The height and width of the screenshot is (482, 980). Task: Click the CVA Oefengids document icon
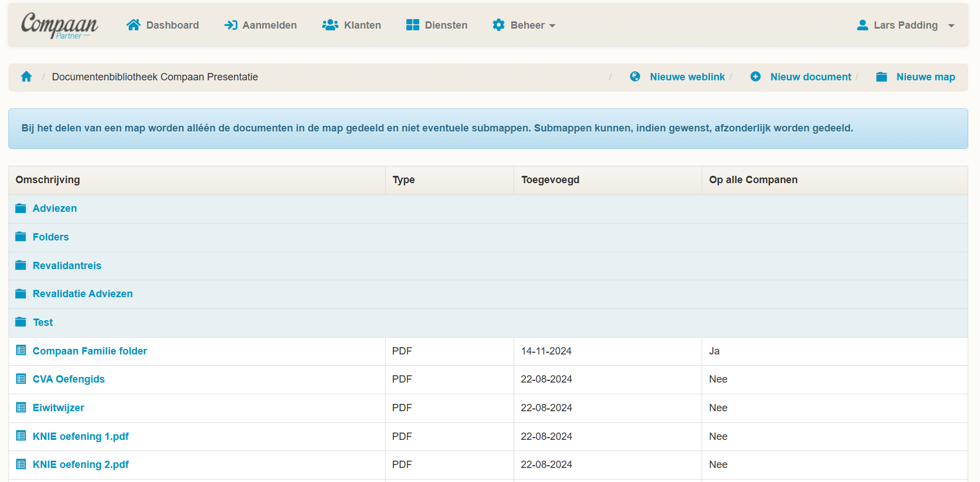tap(21, 379)
